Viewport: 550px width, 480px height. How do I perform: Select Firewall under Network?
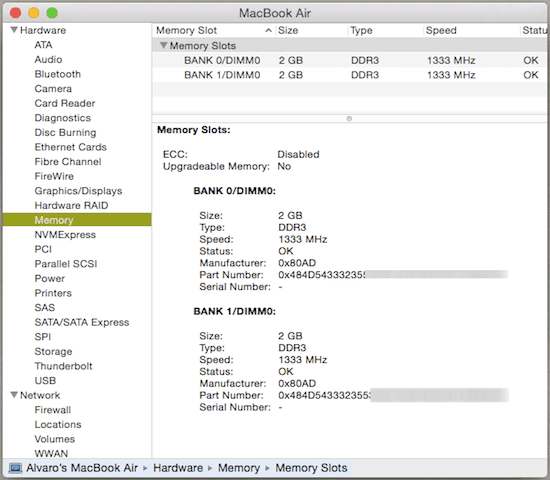[53, 410]
